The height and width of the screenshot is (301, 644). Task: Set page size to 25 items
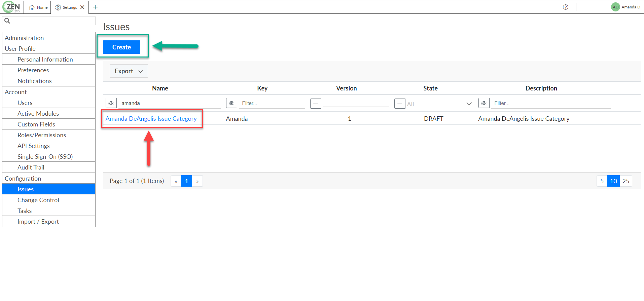click(x=626, y=181)
